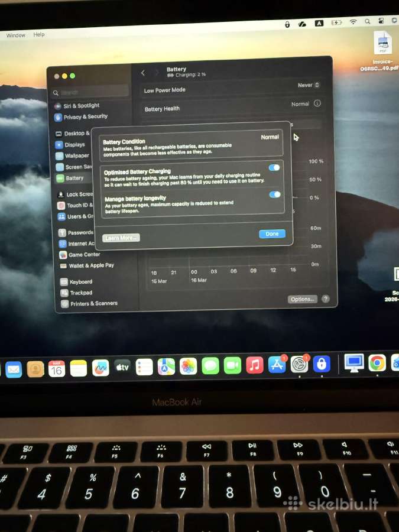Open blue padlock app in Dock
This screenshot has height=532, width=399.
pos(322,364)
